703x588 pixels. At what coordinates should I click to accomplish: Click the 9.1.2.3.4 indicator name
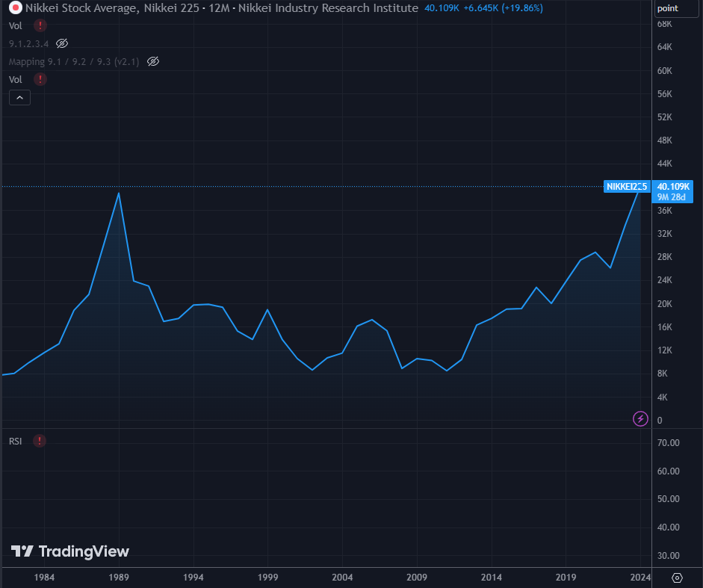28,44
